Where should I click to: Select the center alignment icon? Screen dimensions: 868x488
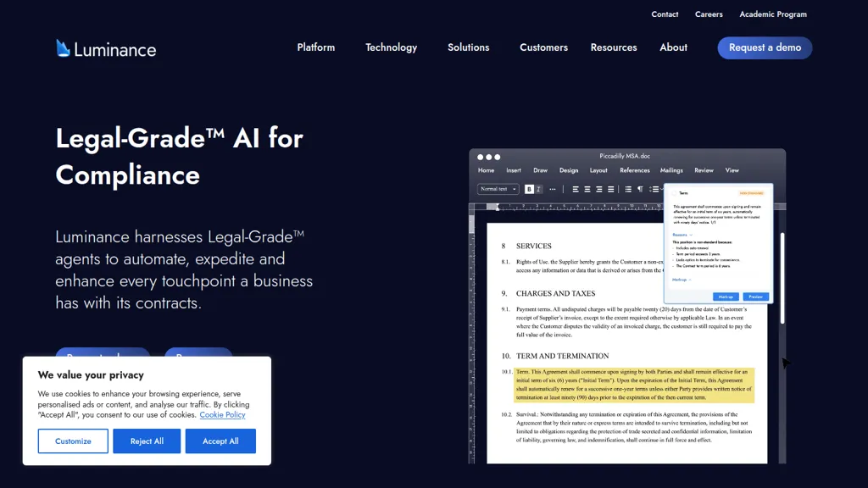tap(587, 189)
